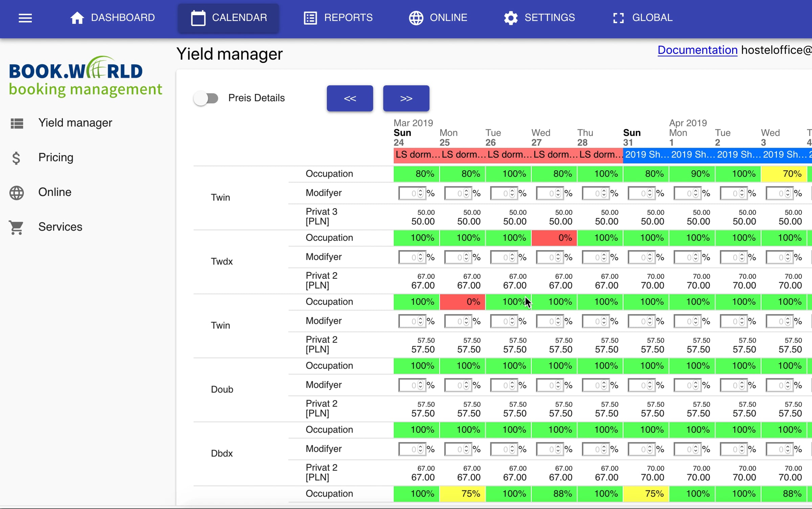Click the Dbdx modifier input for Sun 31

(x=642, y=449)
